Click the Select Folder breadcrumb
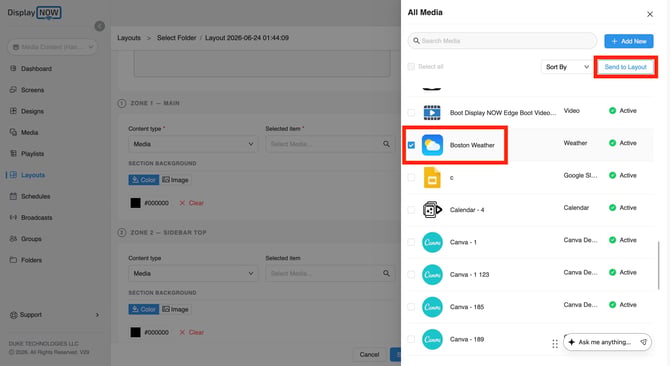This screenshot has height=366, width=670. click(x=176, y=38)
